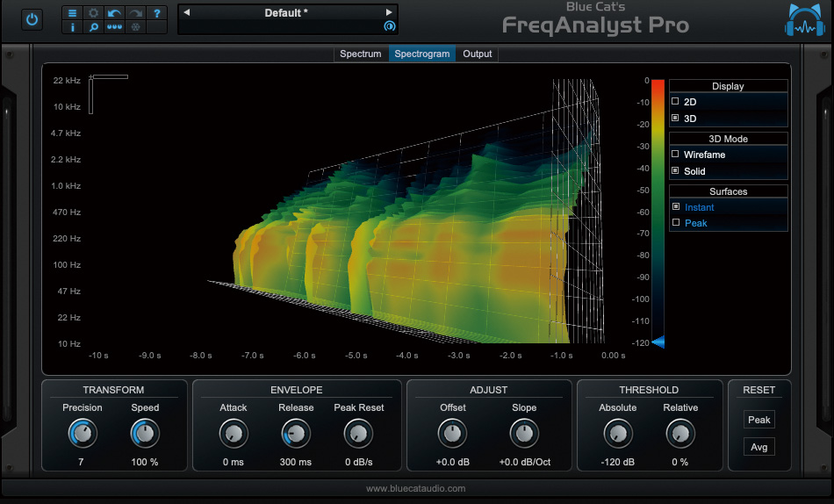This screenshot has width=834, height=504.
Task: Click the TRANSFORM section header
Action: (113, 390)
